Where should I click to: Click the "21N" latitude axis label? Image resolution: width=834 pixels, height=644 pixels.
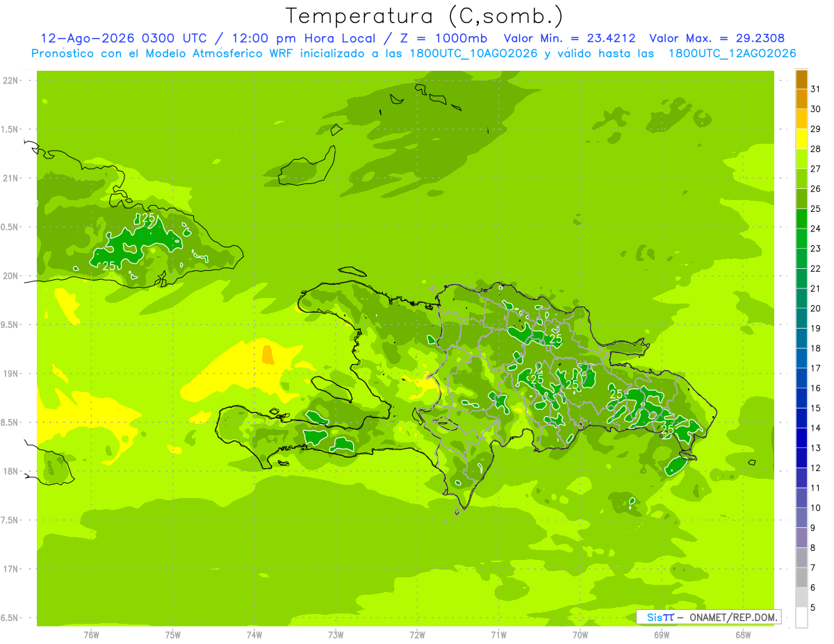(10, 178)
